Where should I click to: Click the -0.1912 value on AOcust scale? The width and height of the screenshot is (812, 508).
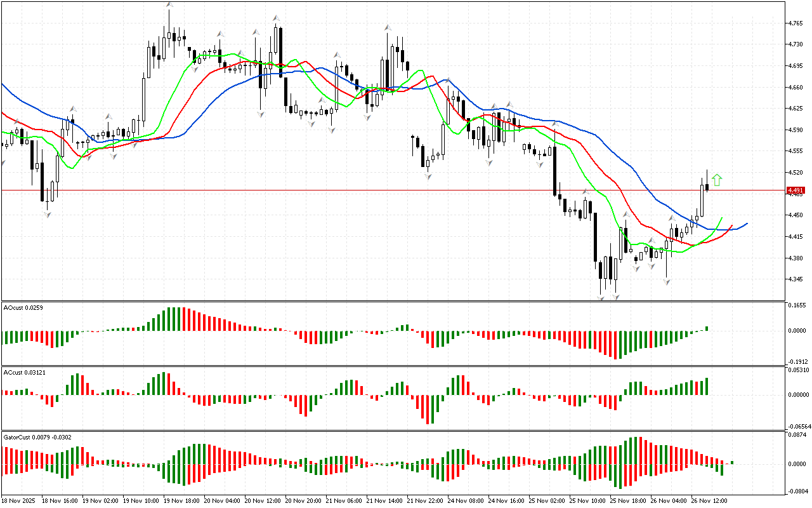(x=797, y=360)
